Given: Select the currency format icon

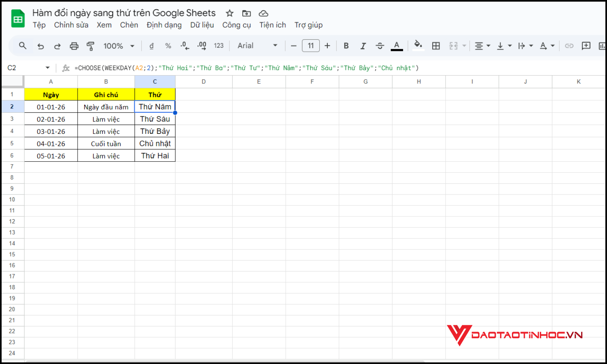Looking at the screenshot, I should click(151, 46).
